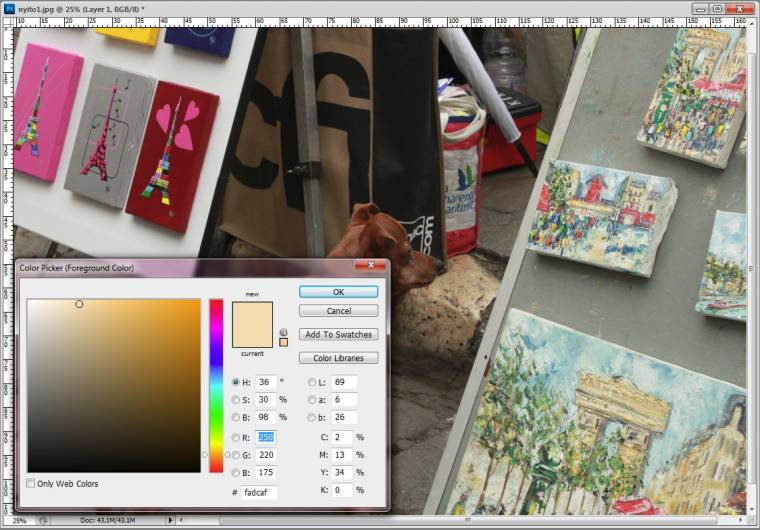Select the G green radio button
The height and width of the screenshot is (530, 760).
pyautogui.click(x=236, y=455)
